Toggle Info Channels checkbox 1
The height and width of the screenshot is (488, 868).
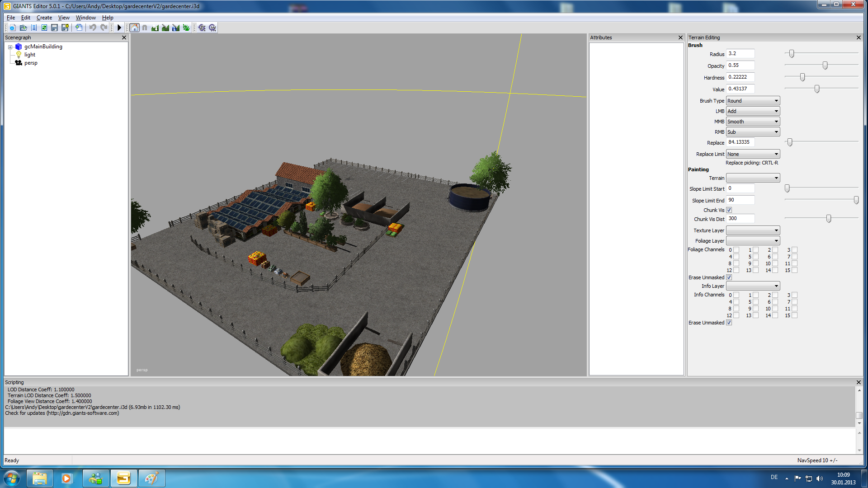pyautogui.click(x=755, y=295)
